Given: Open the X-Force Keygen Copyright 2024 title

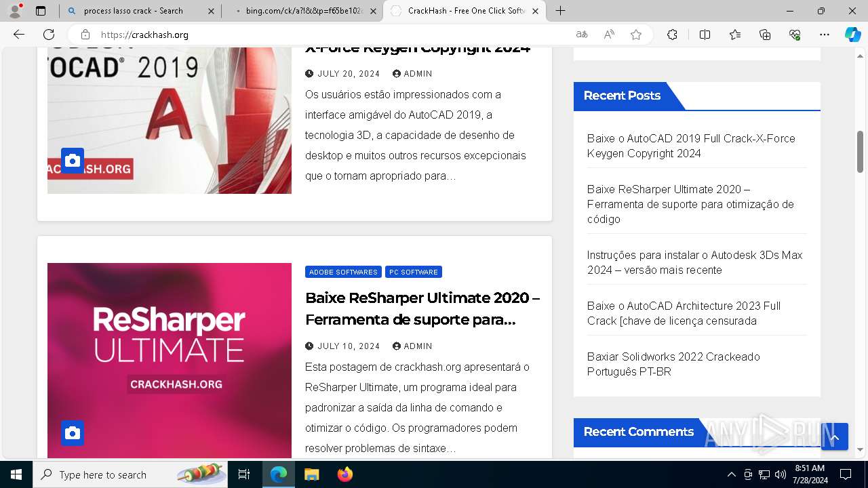Looking at the screenshot, I should pos(418,49).
